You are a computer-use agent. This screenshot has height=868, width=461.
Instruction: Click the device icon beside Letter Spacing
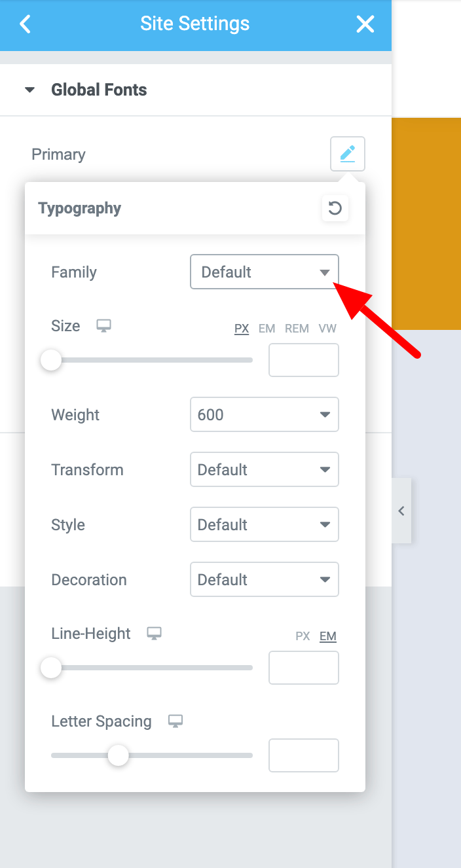pos(175,721)
